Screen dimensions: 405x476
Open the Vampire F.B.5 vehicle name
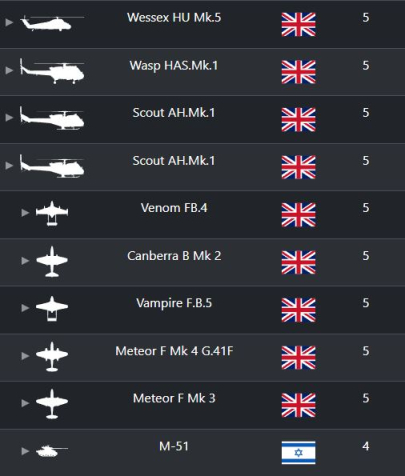tap(174, 303)
